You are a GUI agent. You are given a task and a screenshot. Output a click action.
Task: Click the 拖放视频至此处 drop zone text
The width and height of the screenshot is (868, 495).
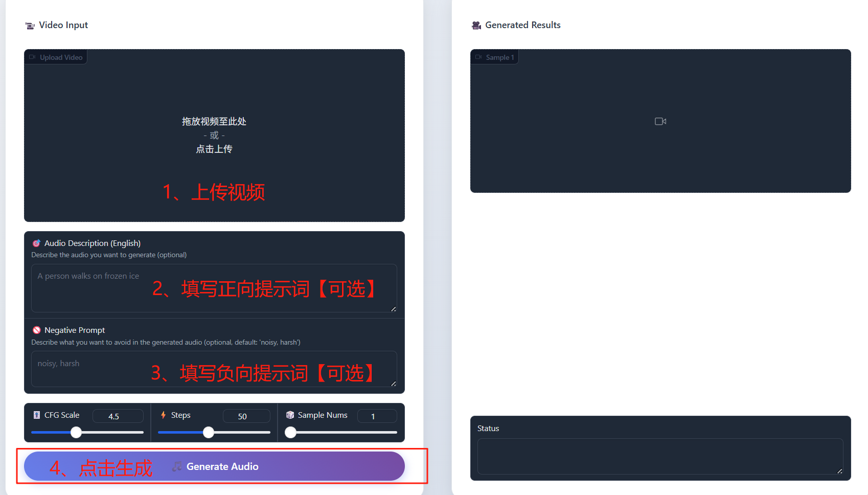point(214,121)
